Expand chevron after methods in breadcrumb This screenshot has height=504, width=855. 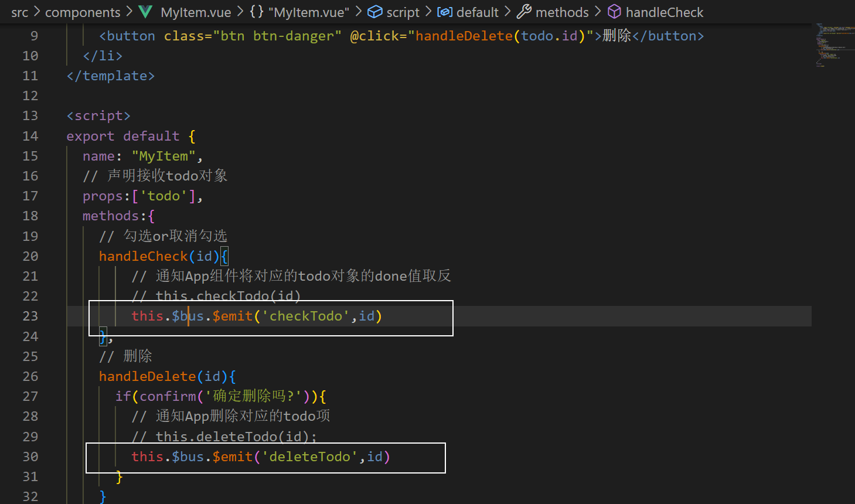click(597, 12)
